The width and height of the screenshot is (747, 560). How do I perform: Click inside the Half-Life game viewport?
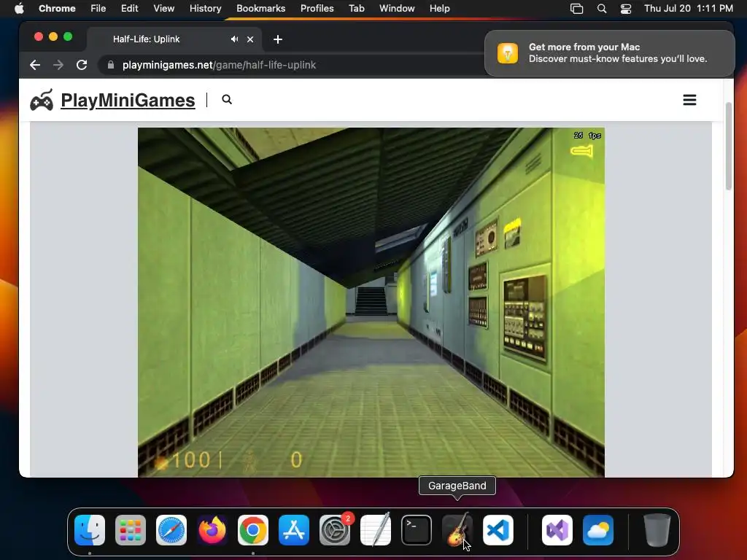pyautogui.click(x=371, y=303)
